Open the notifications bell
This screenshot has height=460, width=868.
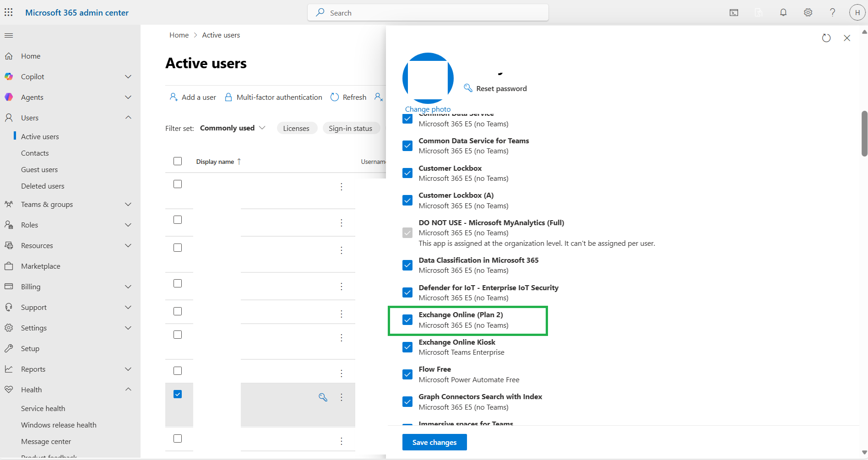click(x=783, y=13)
